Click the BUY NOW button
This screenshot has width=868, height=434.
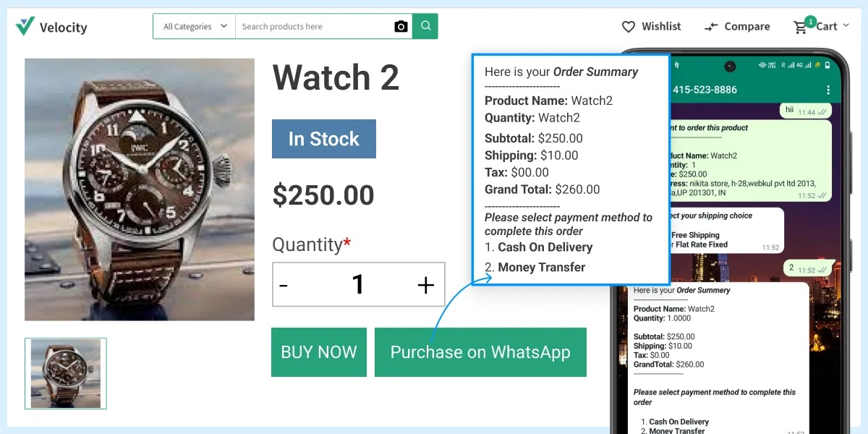pos(319,352)
